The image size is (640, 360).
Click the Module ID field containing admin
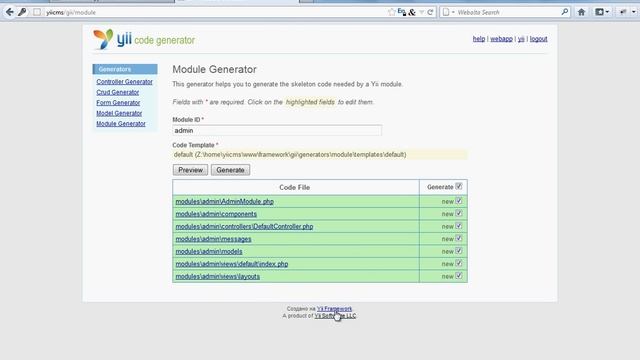[x=277, y=131]
